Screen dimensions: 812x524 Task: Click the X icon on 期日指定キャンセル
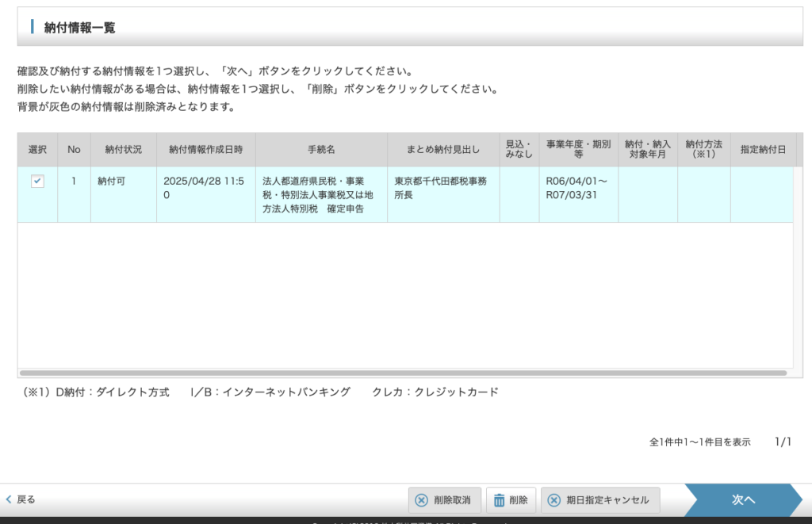coord(554,500)
